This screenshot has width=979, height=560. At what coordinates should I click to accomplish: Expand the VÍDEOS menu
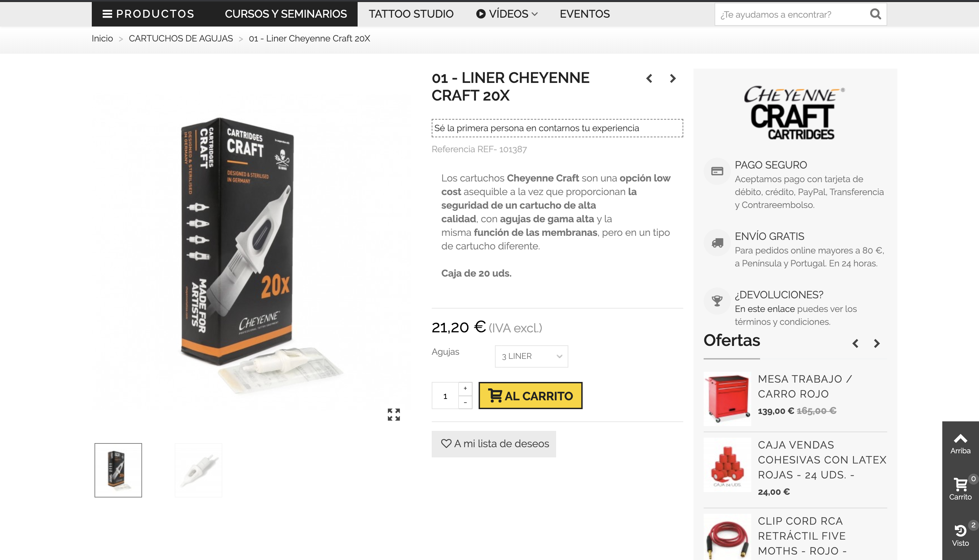click(506, 14)
